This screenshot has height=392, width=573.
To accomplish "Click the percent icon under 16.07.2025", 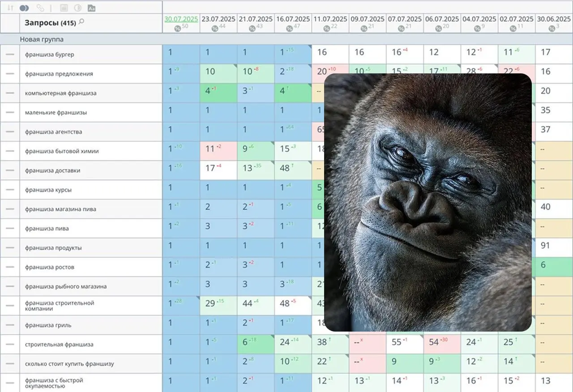I will click(290, 28).
